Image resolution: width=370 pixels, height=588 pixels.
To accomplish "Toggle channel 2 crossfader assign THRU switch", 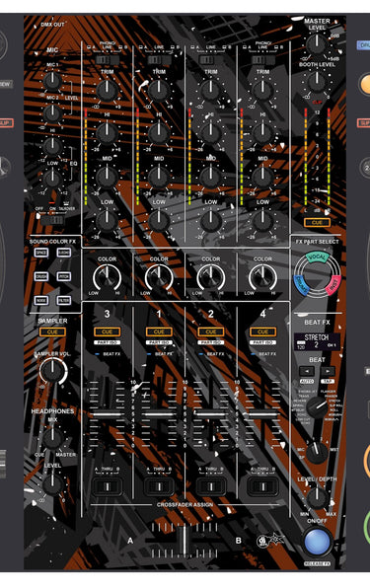I will coord(211,486).
